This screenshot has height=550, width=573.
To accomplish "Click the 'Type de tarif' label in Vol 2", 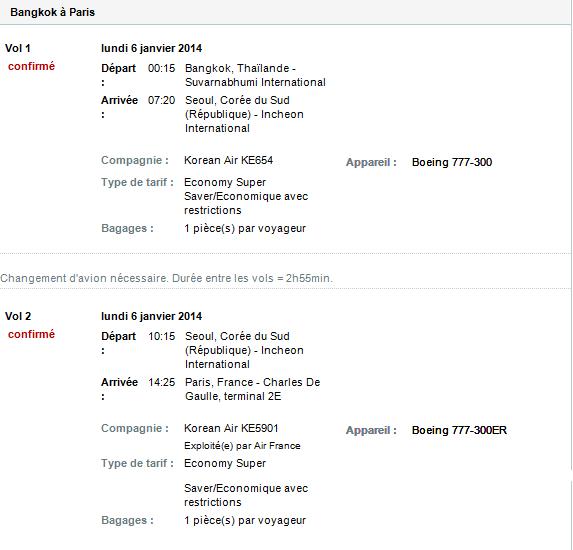I will tap(137, 463).
